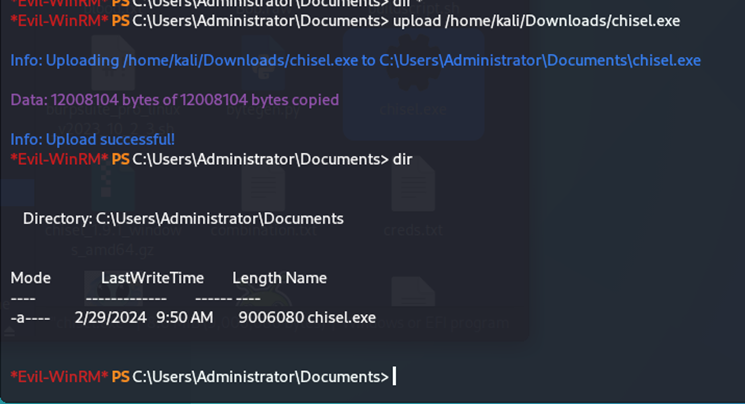Click the Mode column header
The height and width of the screenshot is (404, 745).
click(x=30, y=278)
